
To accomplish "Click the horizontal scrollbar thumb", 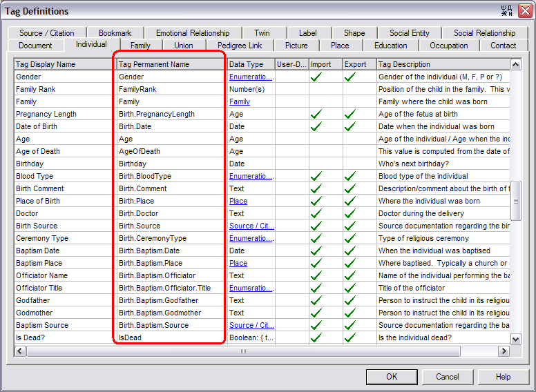I will point(243,351).
